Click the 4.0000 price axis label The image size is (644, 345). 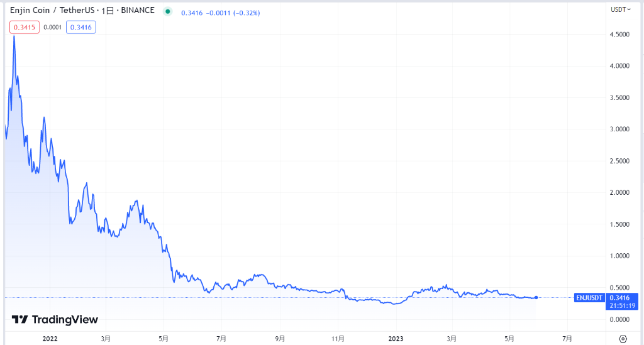pos(619,66)
